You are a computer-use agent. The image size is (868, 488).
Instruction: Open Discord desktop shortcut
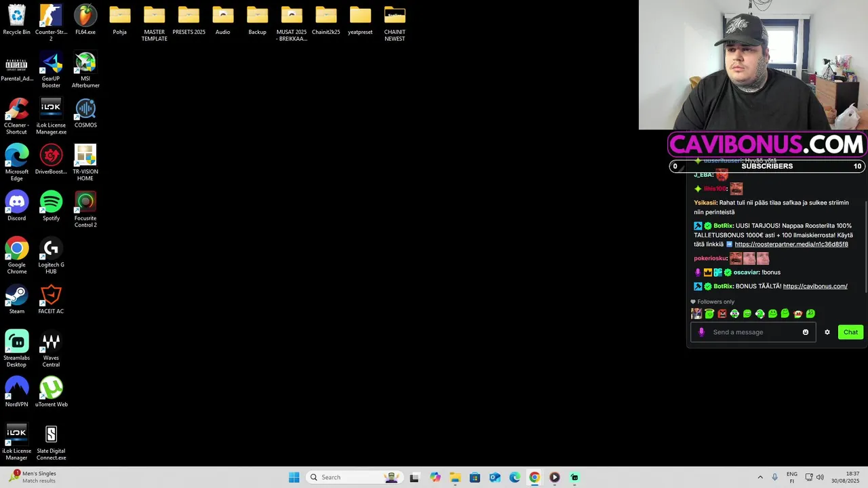(x=16, y=206)
